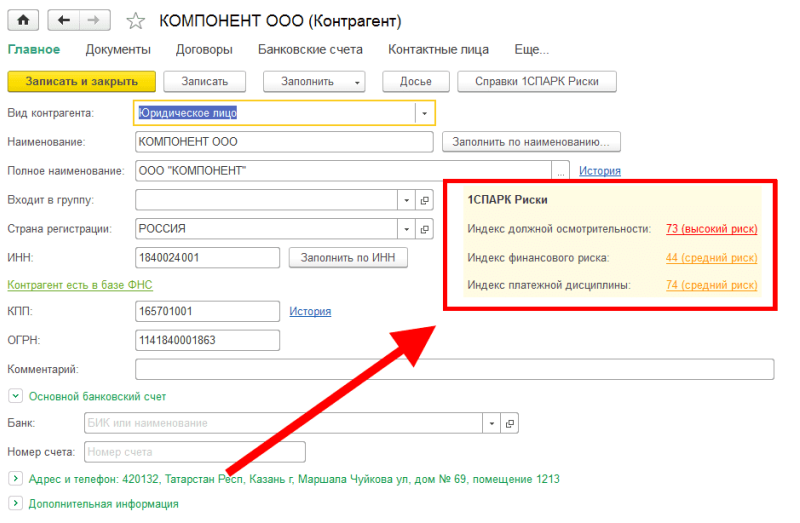
Task: Navigate forward with the right arrow
Action: point(94,20)
